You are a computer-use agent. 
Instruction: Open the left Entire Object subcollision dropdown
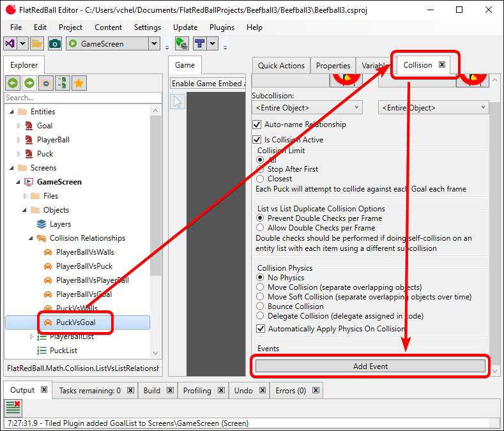(307, 108)
